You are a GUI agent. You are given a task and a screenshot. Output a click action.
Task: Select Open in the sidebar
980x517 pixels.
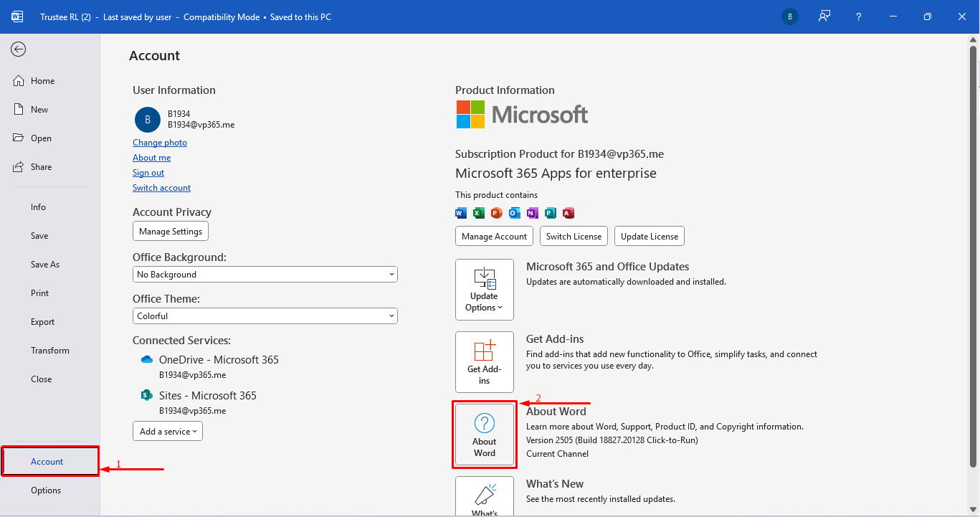(50, 138)
